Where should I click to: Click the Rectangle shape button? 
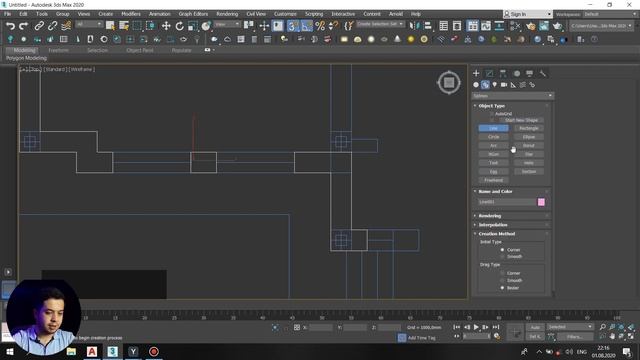coord(529,129)
